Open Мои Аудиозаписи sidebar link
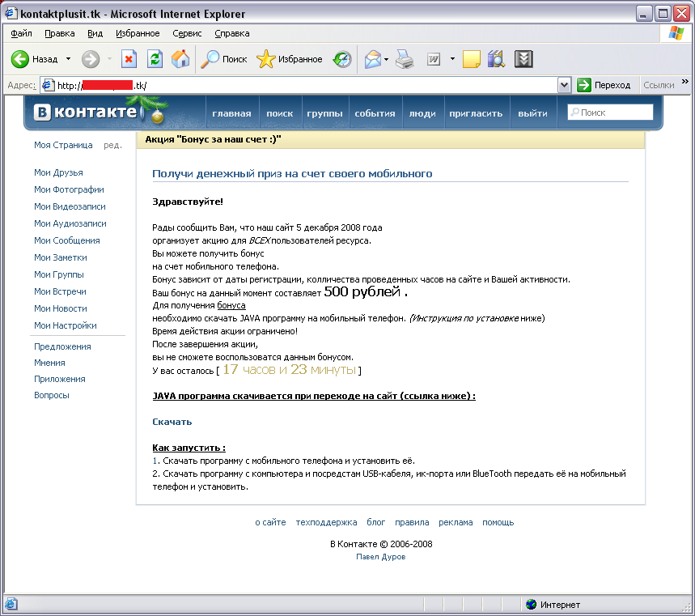The image size is (695, 616). [x=70, y=223]
